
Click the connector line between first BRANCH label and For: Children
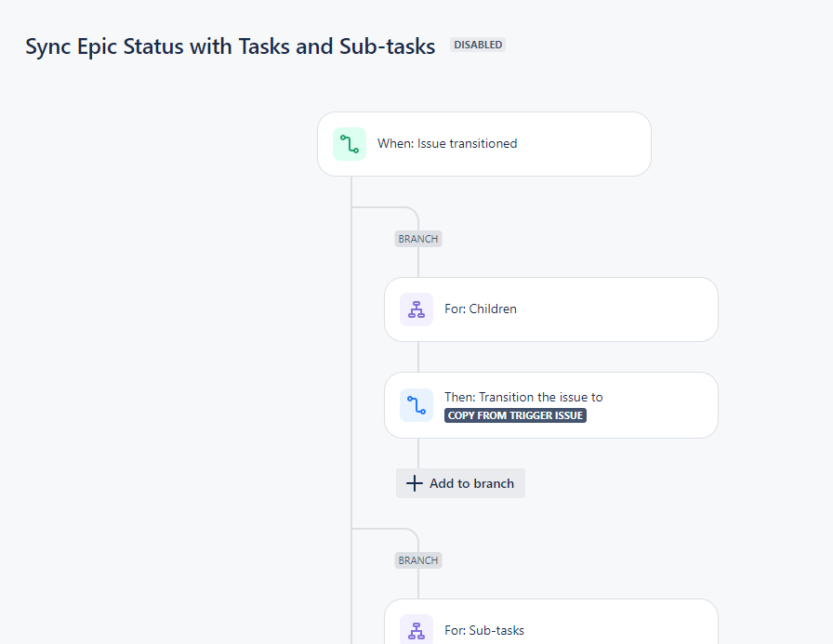point(418,262)
